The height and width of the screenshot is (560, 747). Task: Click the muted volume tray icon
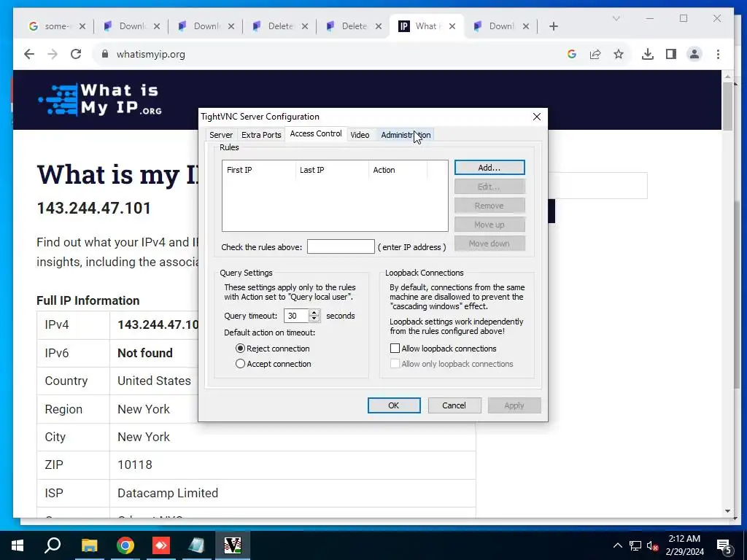653,545
